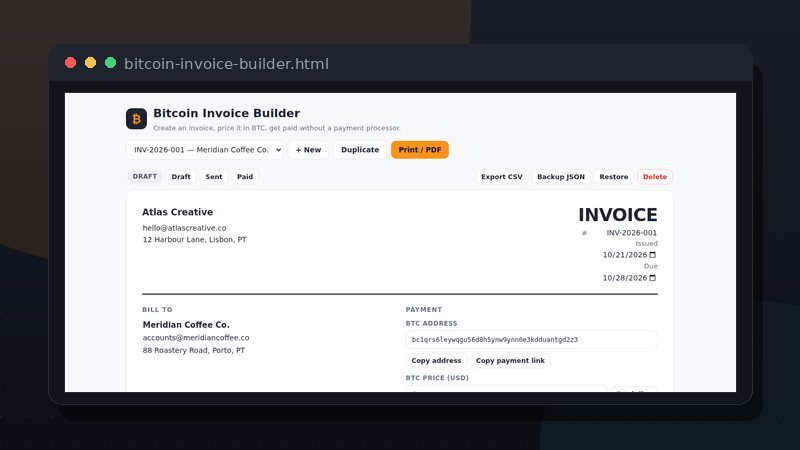The width and height of the screenshot is (800, 450).
Task: Edit the 12 Harbour Lane address field
Action: (x=194, y=239)
